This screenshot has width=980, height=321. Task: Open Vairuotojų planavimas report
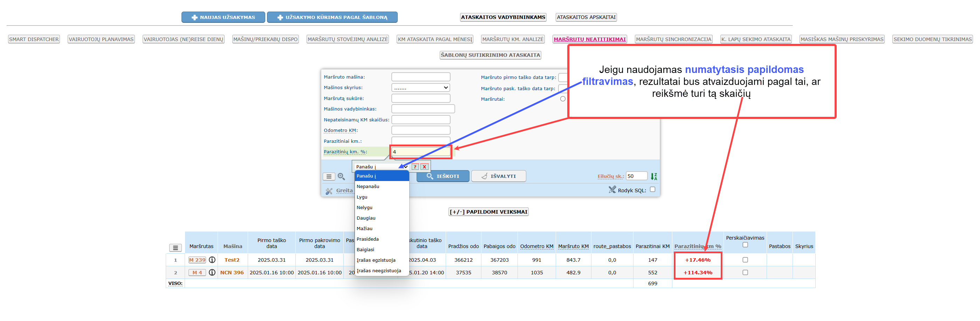[x=101, y=39]
